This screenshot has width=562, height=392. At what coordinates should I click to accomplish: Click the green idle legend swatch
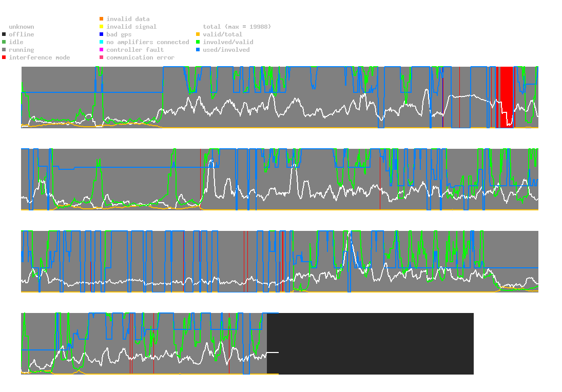4,42
